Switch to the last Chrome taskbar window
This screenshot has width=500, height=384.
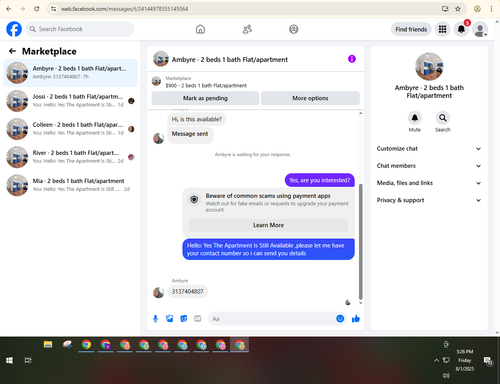point(239,345)
